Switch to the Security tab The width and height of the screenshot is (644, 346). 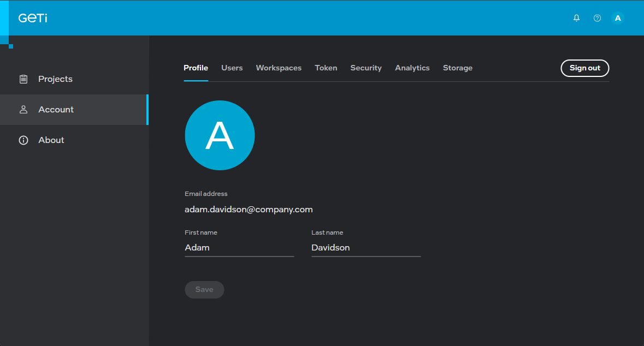[366, 68]
